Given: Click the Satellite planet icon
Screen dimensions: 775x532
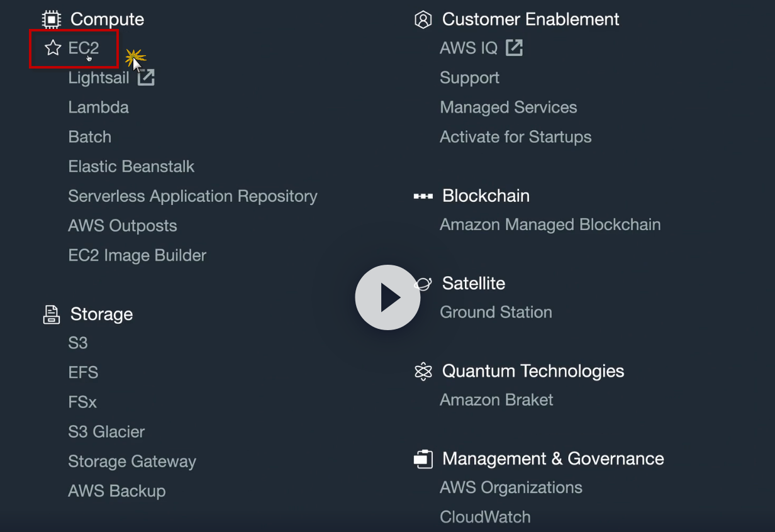Looking at the screenshot, I should click(x=423, y=284).
